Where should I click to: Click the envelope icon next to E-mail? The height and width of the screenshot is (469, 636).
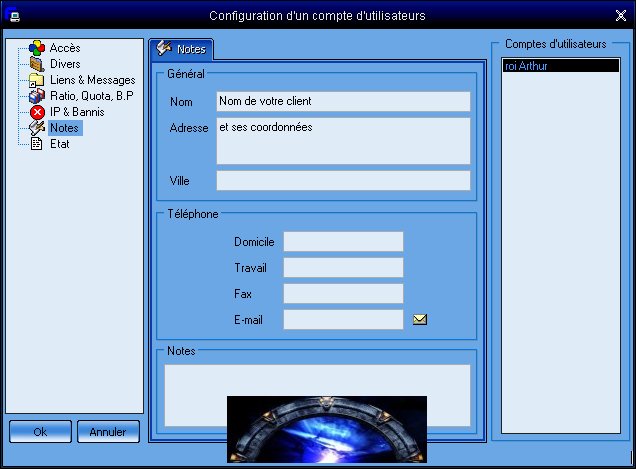click(x=420, y=320)
